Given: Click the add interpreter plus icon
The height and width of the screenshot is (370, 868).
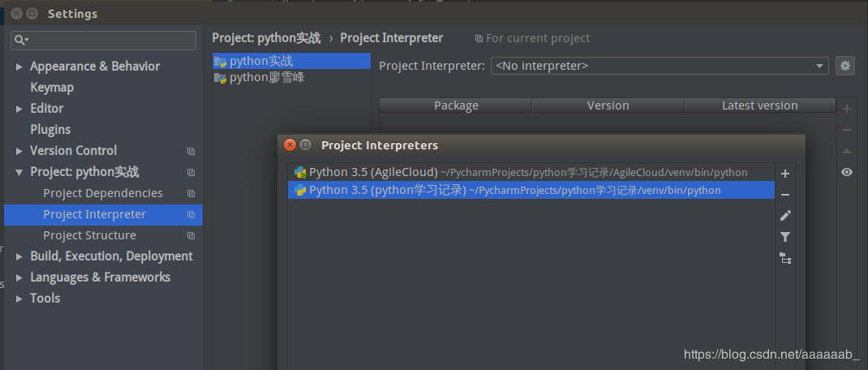Looking at the screenshot, I should pyautogui.click(x=784, y=174).
